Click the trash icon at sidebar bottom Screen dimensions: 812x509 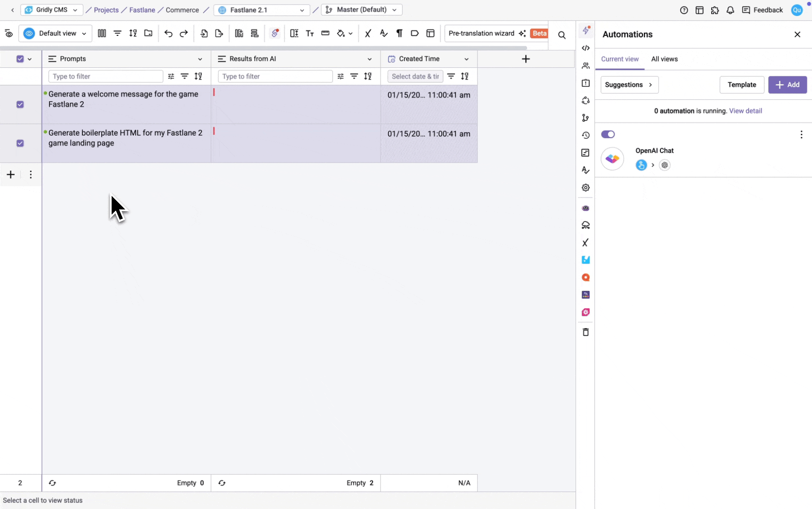click(585, 332)
